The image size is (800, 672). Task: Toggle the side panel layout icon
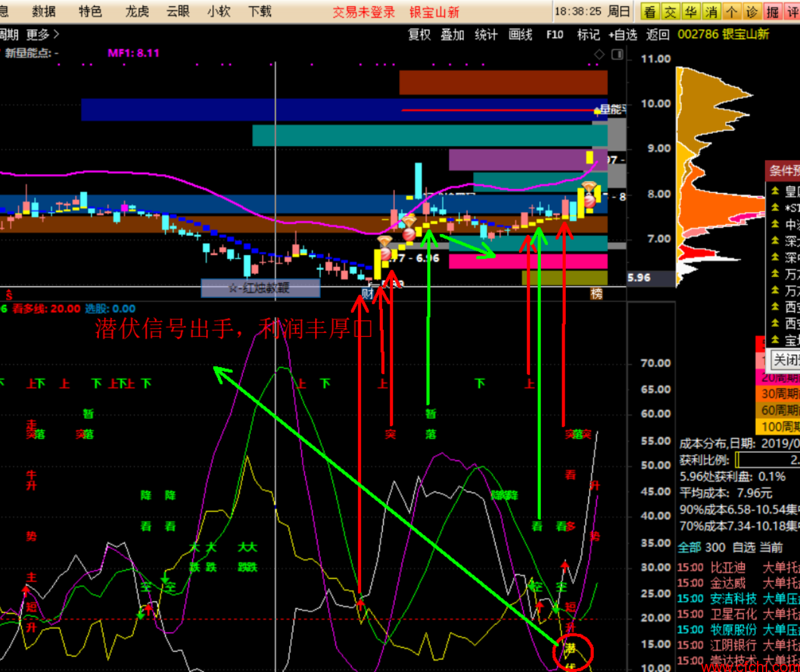617,54
